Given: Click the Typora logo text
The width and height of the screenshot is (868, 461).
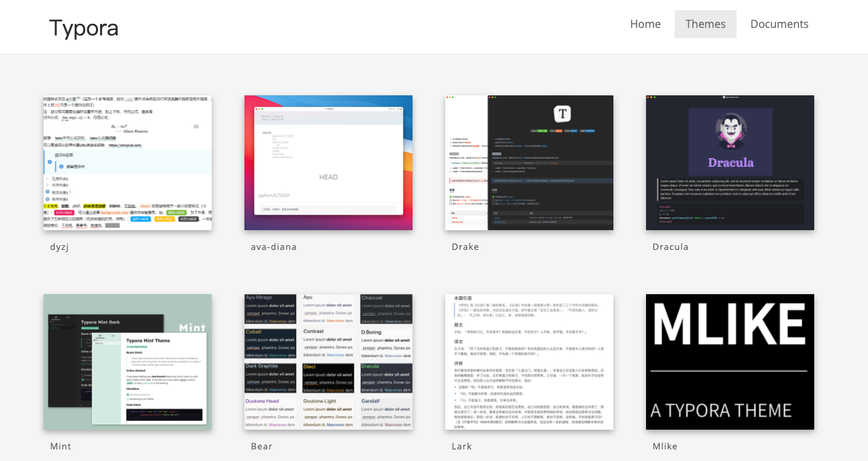Looking at the screenshot, I should tap(84, 28).
